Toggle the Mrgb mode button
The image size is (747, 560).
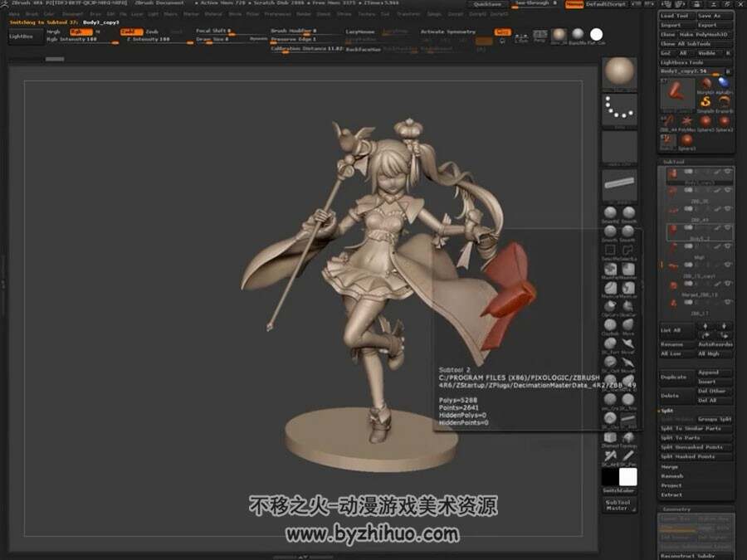53,32
